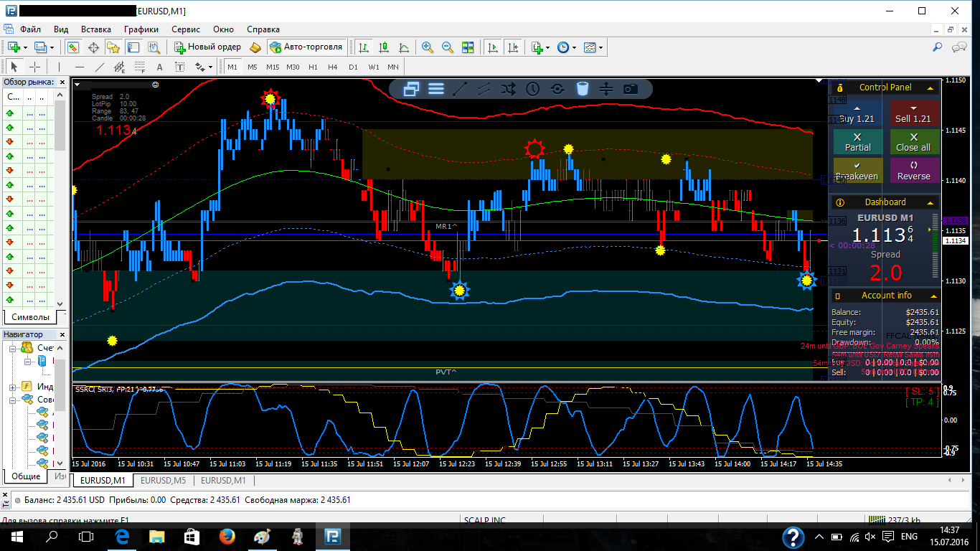Select the crosshair tool
The image size is (980, 551).
point(34,67)
